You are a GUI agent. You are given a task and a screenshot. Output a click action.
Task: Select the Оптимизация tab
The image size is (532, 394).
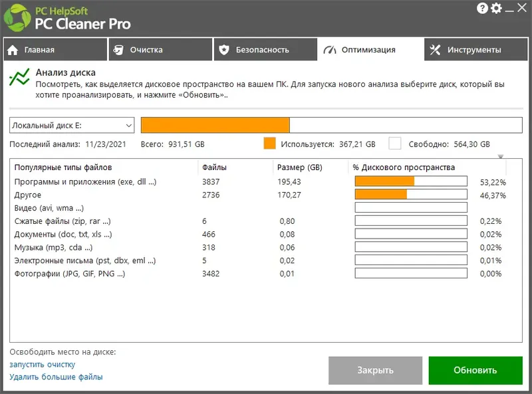tap(370, 50)
